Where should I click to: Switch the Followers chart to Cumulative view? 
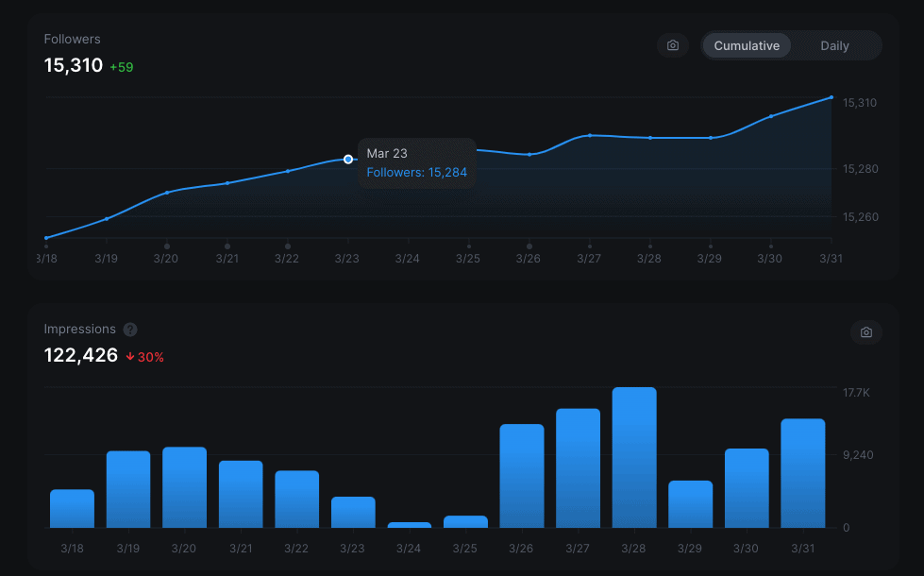(747, 45)
